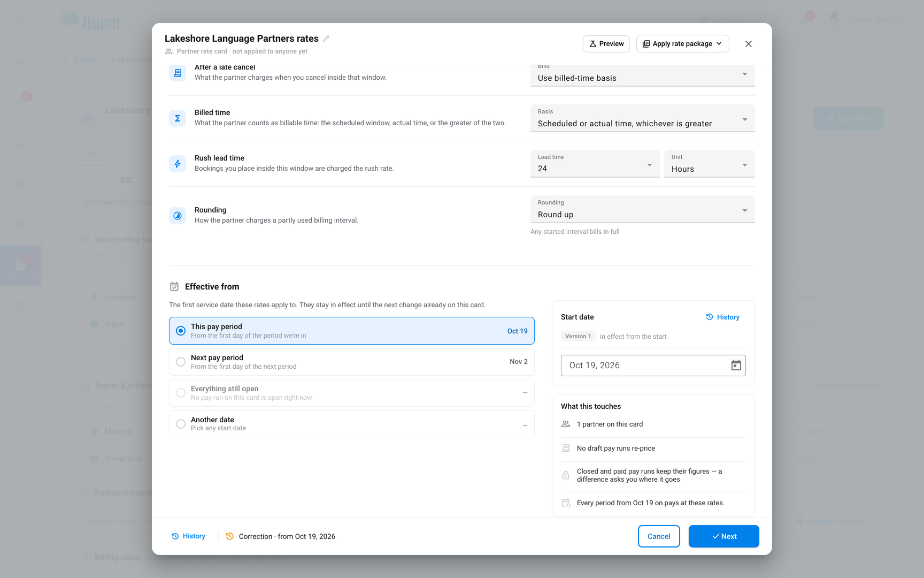Click the Effective from calendar icon
924x578 pixels.
click(174, 287)
